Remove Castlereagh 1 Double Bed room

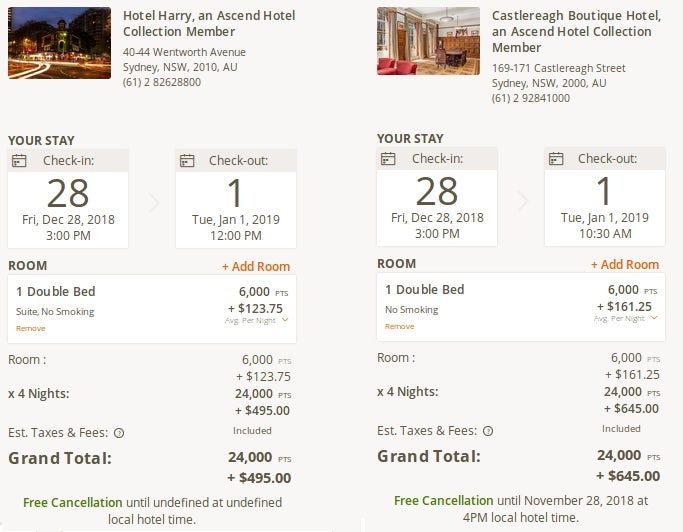pos(400,326)
